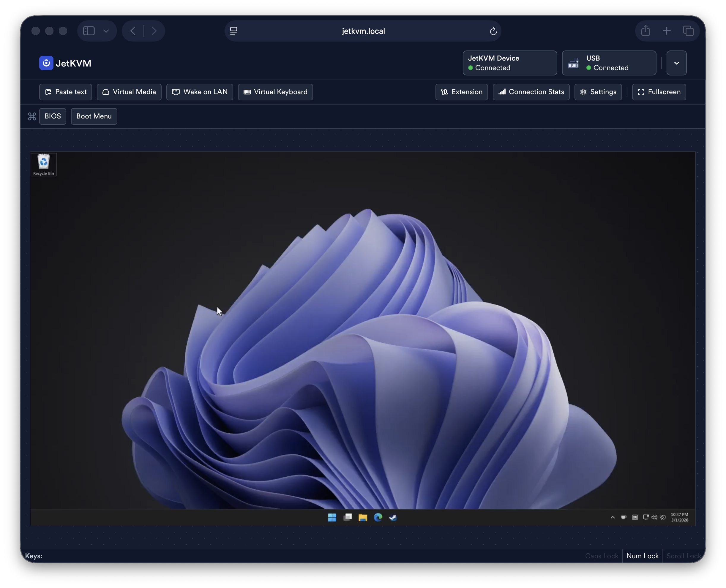Launch Microsoft Edge from the taskbar
Image resolution: width=726 pixels, height=588 pixels.
pos(378,518)
